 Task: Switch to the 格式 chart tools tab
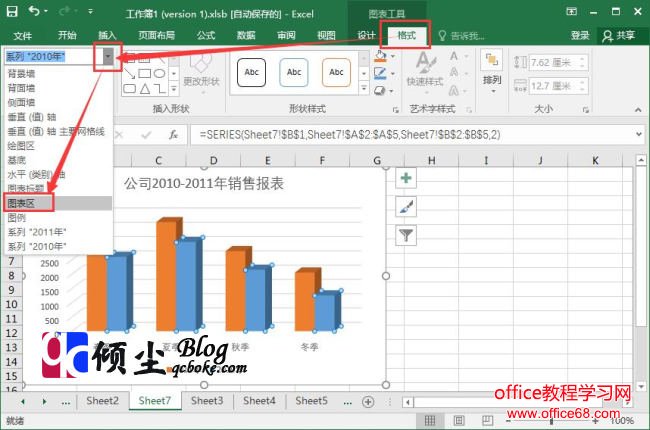click(407, 35)
